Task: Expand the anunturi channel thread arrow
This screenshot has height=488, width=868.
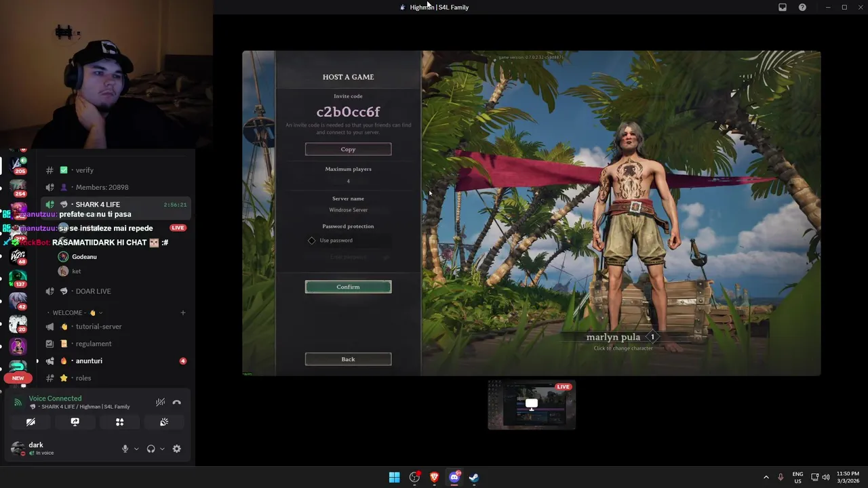Action: [37, 361]
